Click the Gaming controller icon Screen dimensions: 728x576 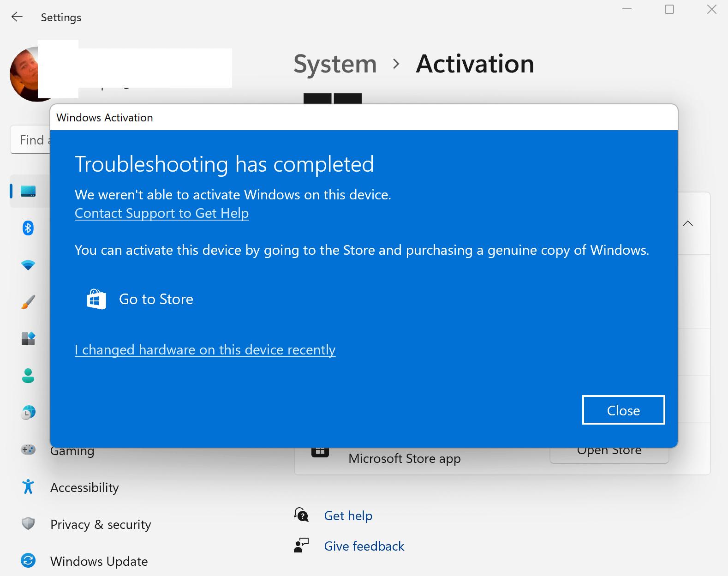28,449
